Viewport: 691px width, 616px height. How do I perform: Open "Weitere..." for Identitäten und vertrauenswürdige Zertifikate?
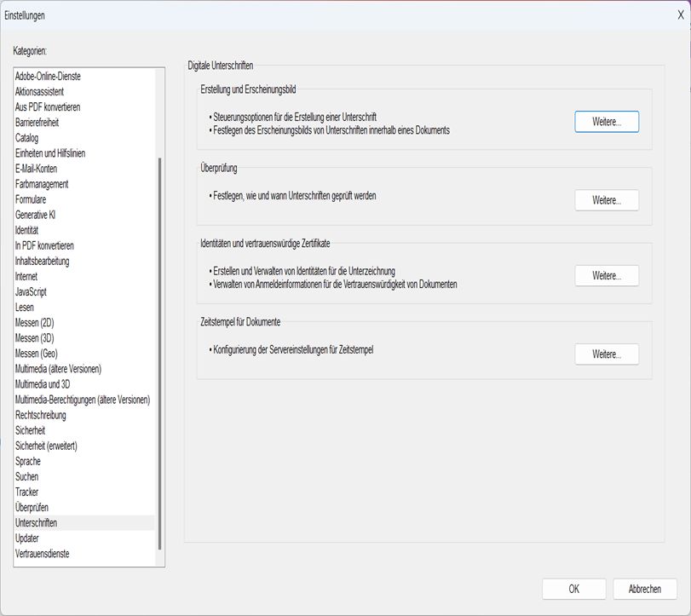(x=605, y=276)
